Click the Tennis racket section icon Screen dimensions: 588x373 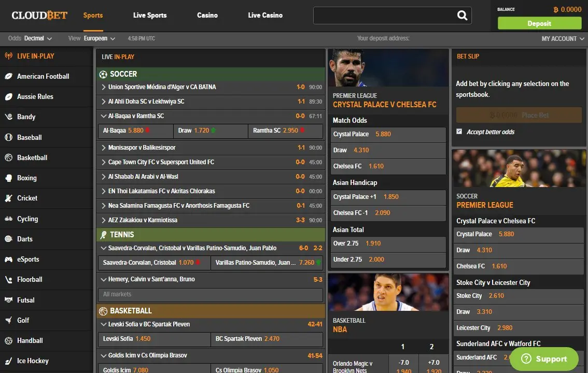point(103,235)
